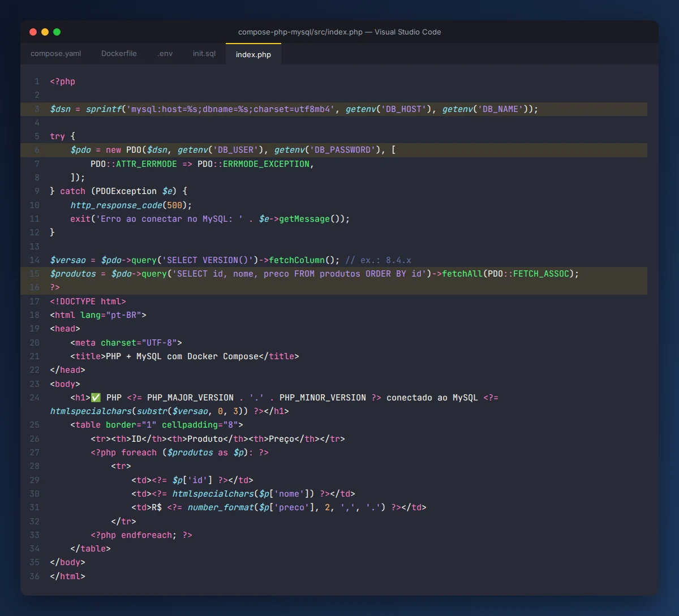679x616 pixels.
Task: Switch to the compose.yaml tab
Action: click(x=55, y=54)
